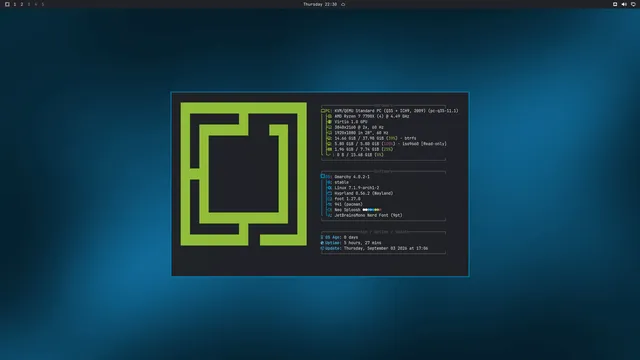
Task: Click the kernel icon beside Linux 7.1.9
Action: coord(329,188)
